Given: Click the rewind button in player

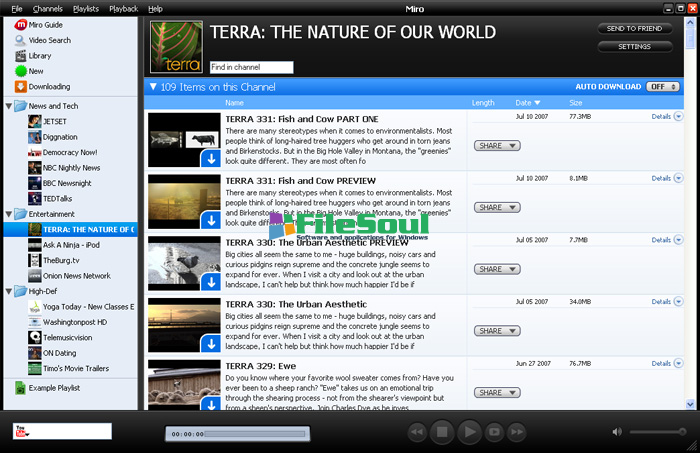Looking at the screenshot, I should coord(417,432).
